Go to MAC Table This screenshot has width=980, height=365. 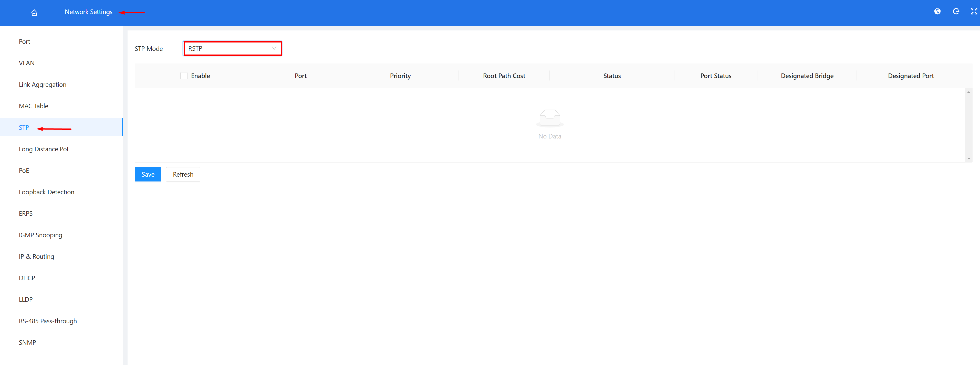click(x=34, y=106)
